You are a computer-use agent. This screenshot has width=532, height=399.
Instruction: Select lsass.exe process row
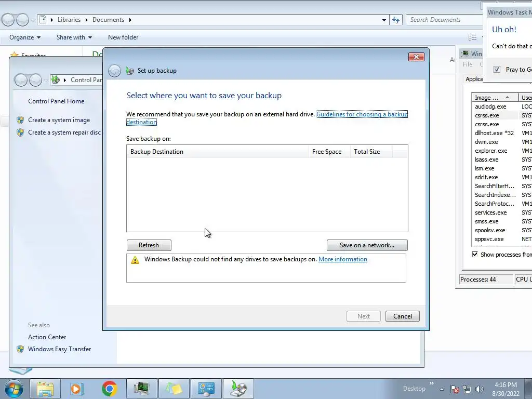point(502,159)
